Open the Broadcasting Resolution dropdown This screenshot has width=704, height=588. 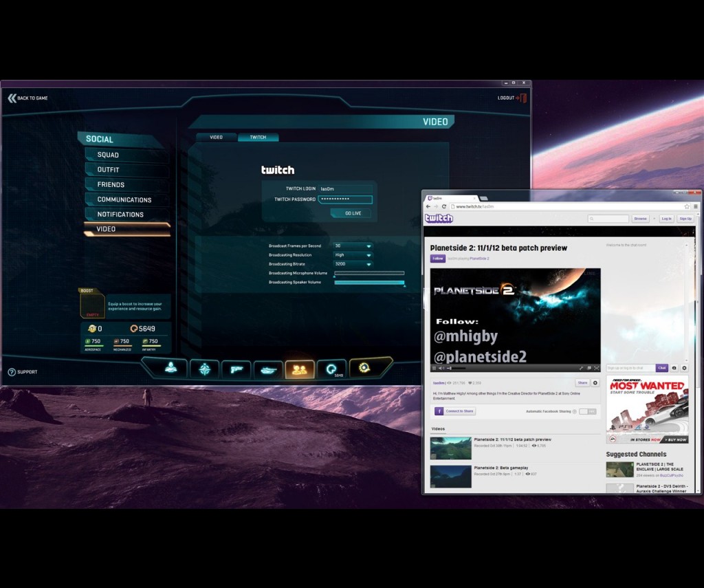(353, 254)
